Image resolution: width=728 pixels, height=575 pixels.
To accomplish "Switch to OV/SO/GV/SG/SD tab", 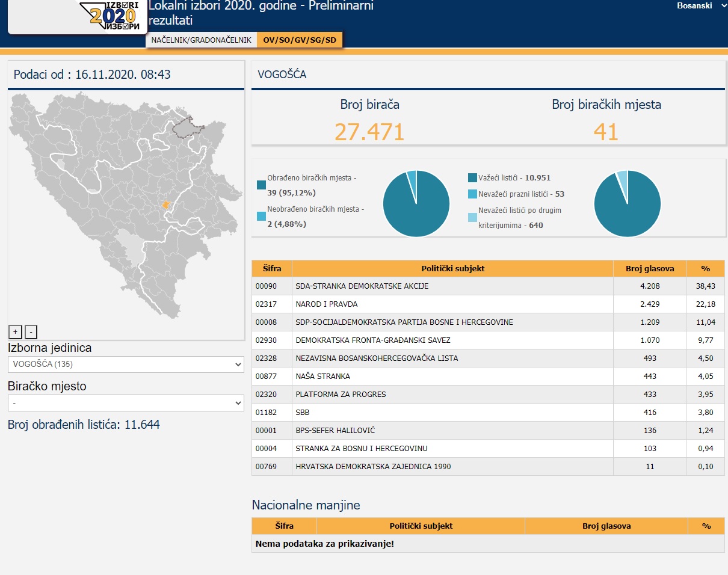I will pyautogui.click(x=299, y=40).
